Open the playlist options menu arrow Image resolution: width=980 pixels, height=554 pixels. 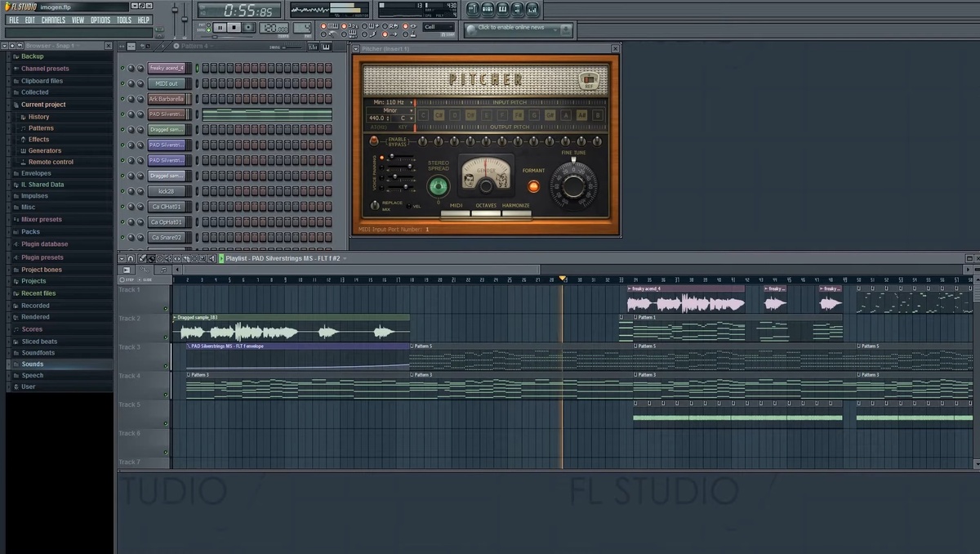[122, 258]
